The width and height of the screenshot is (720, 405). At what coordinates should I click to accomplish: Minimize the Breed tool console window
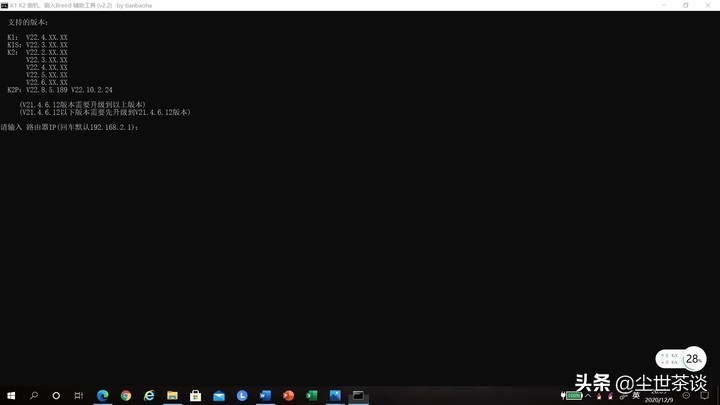[664, 6]
